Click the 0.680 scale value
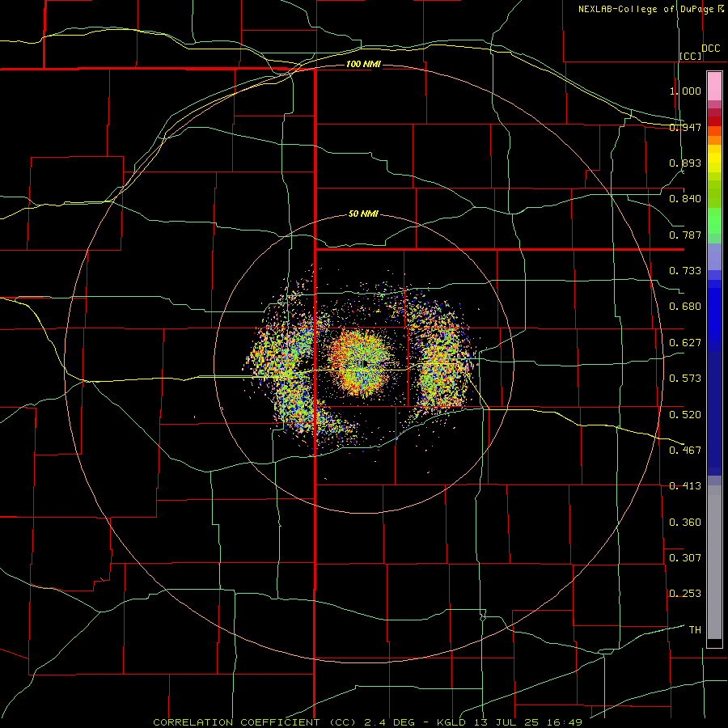The image size is (728, 728). coord(685,307)
